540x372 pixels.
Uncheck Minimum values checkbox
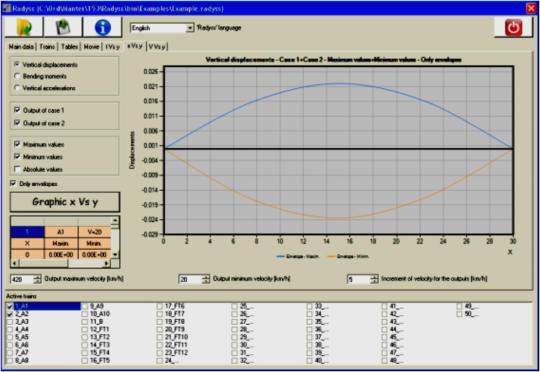[17, 157]
